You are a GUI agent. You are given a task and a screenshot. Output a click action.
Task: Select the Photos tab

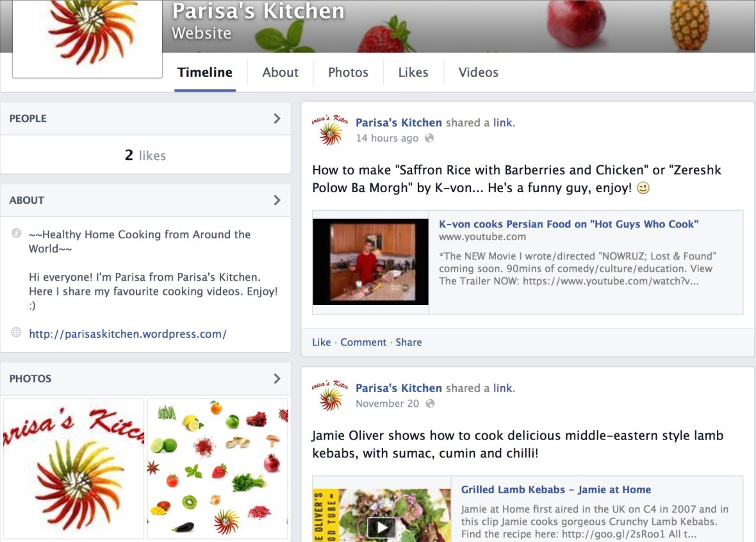(348, 72)
